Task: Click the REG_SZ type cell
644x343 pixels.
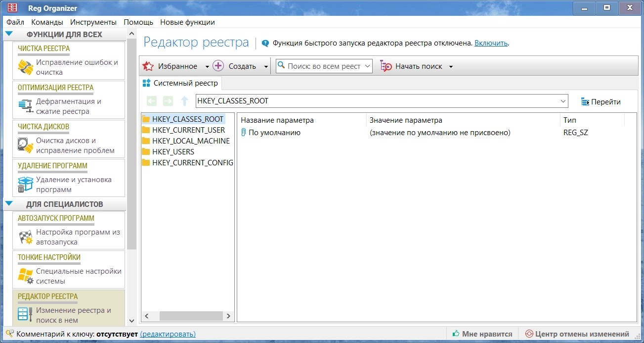Action: pyautogui.click(x=575, y=133)
